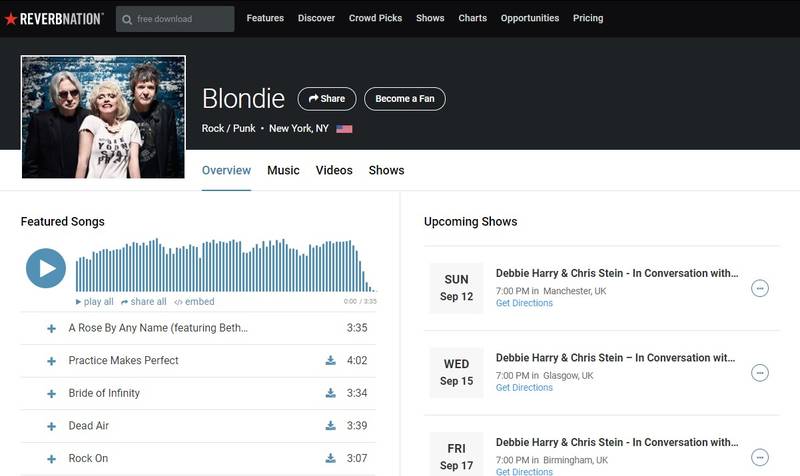
Task: Open Shows in top navigation
Action: click(430, 18)
